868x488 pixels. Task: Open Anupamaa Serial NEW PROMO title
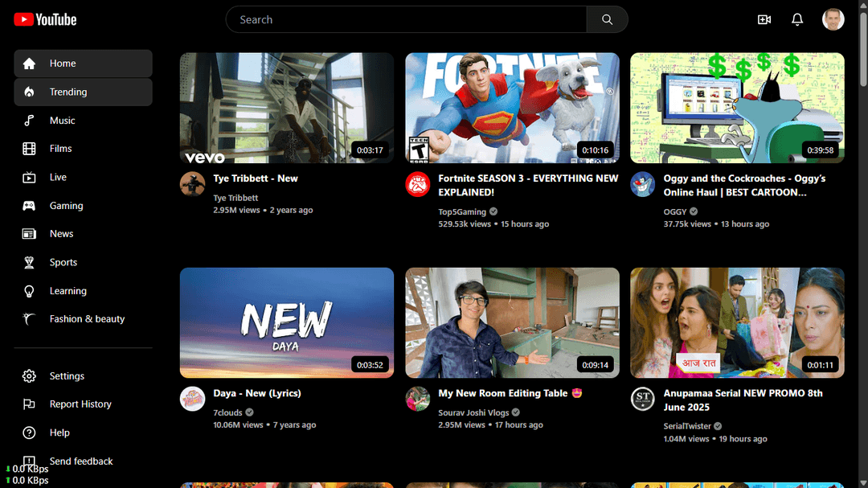point(743,400)
